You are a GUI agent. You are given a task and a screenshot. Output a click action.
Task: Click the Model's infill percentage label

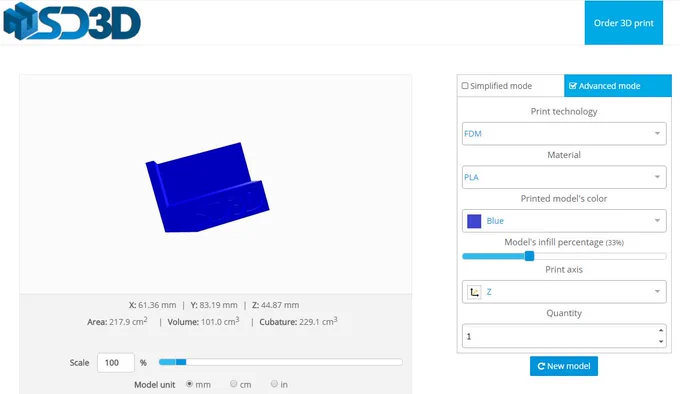click(x=564, y=242)
